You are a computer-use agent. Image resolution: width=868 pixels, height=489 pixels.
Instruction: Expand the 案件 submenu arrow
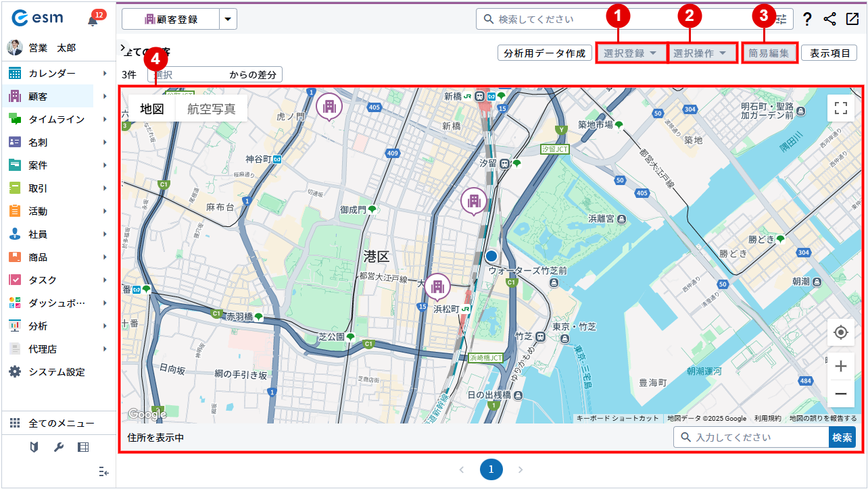[x=105, y=165]
